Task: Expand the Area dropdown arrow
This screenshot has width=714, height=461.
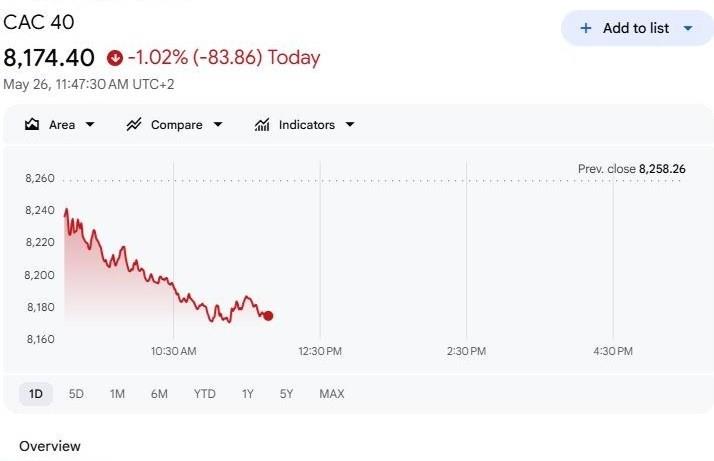Action: 90,124
